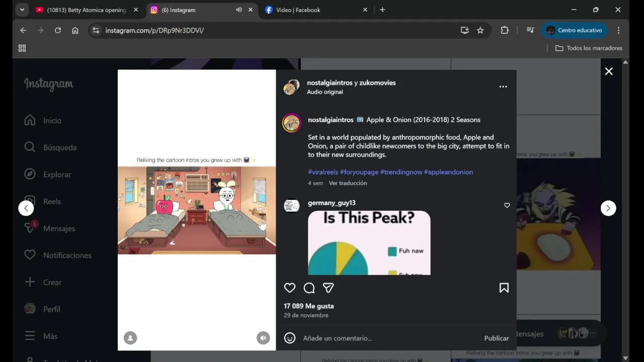Install app icon in address bar
This screenshot has width=644, height=362.
(464, 30)
